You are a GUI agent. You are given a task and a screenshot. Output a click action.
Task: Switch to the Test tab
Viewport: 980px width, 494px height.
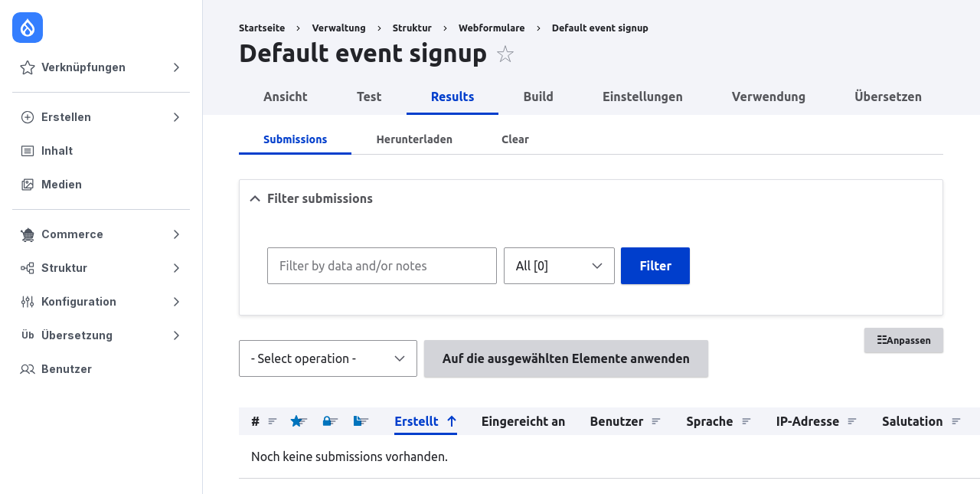coord(369,97)
